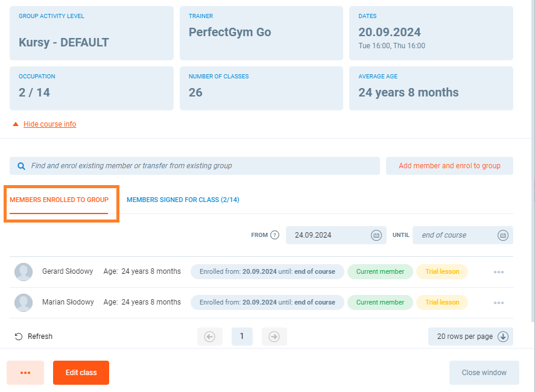Screen dimensions: 535x392
Task: Click Marian Słodowy's avatar picture
Action: tap(24, 303)
